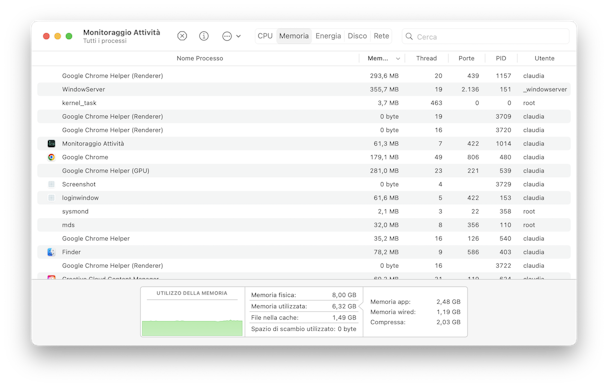The width and height of the screenshot is (608, 387).
Task: Select Google Chrome Helper PID 540 row
Action: [304, 238]
